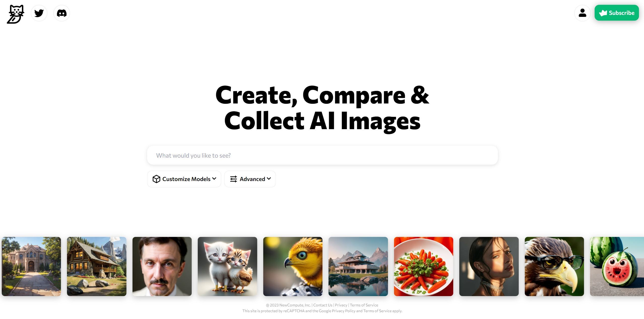The image size is (644, 319).
Task: Click the cat logo icon top left
Action: click(x=16, y=13)
